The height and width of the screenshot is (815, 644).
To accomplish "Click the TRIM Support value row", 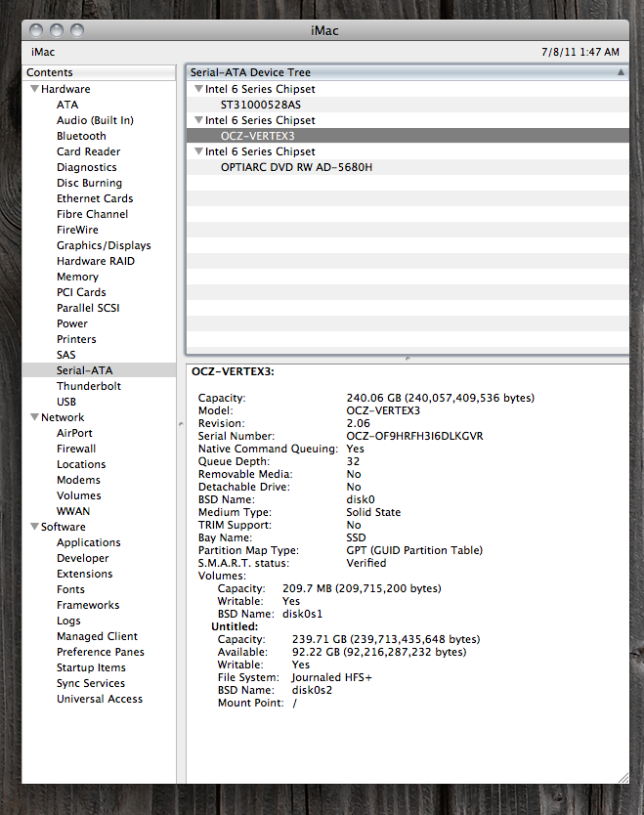I will (354, 525).
